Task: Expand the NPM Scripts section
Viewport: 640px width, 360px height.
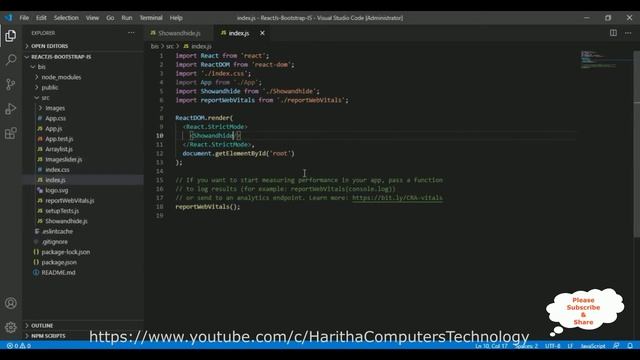Action: (83, 336)
